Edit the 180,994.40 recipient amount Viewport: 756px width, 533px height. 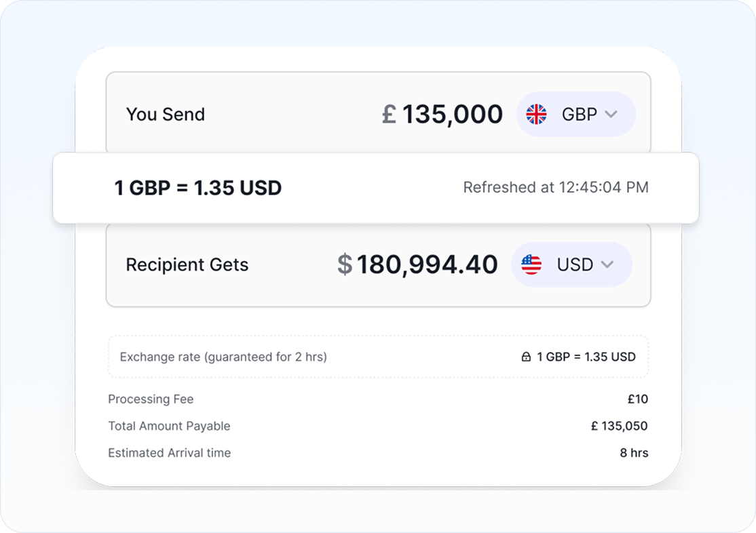pos(428,264)
